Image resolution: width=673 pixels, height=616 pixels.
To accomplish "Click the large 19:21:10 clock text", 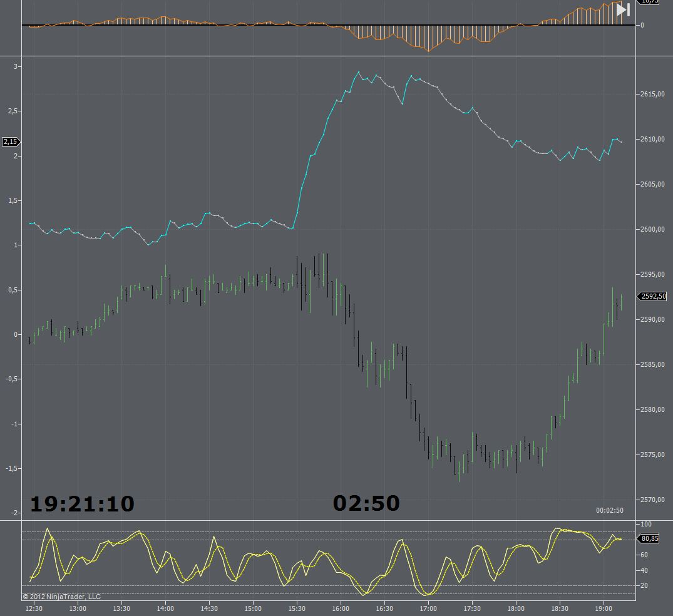I will pos(82,503).
